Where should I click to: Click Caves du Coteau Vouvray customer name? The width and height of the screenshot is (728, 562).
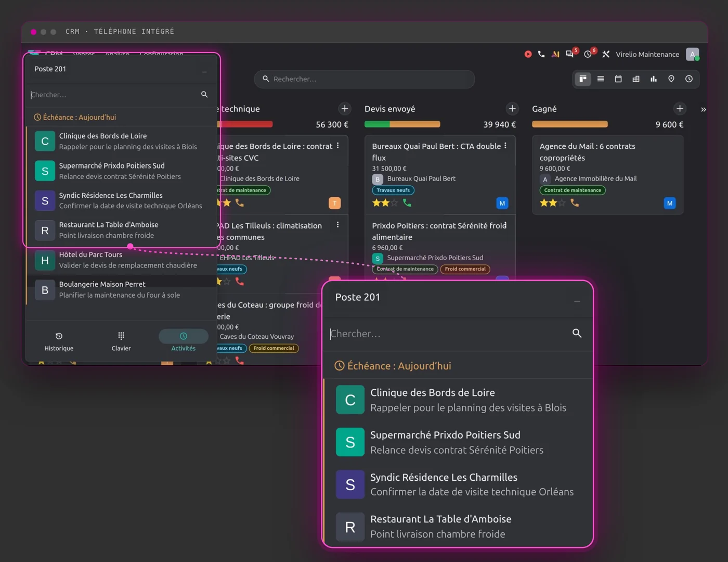[257, 337]
